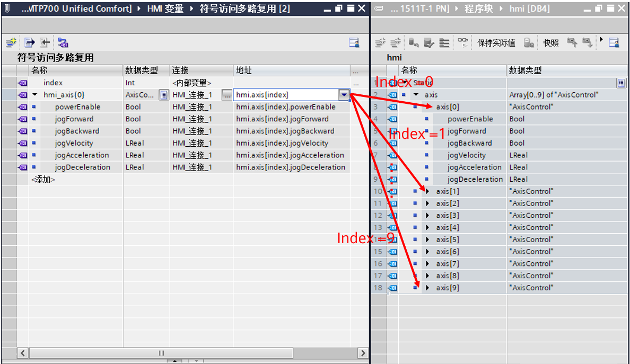
Task: Click the import tags icon
Action: pyautogui.click(x=45, y=43)
